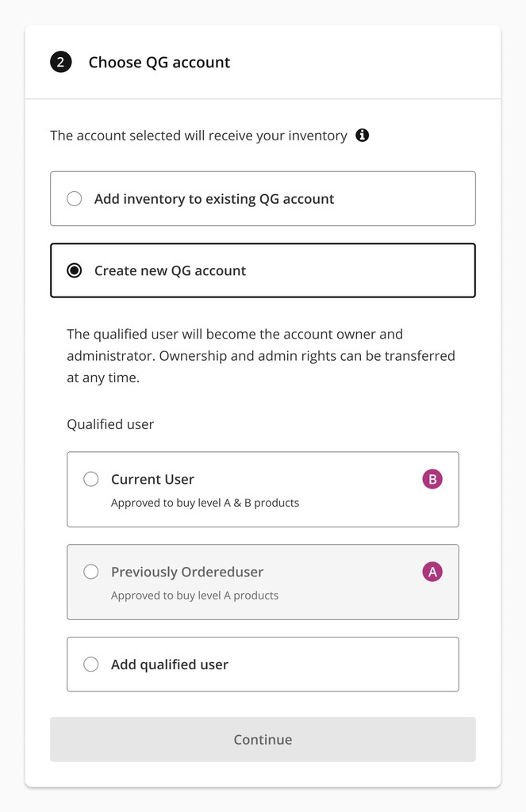Click the Create new QG account label
Image resolution: width=526 pixels, height=812 pixels.
[170, 270]
